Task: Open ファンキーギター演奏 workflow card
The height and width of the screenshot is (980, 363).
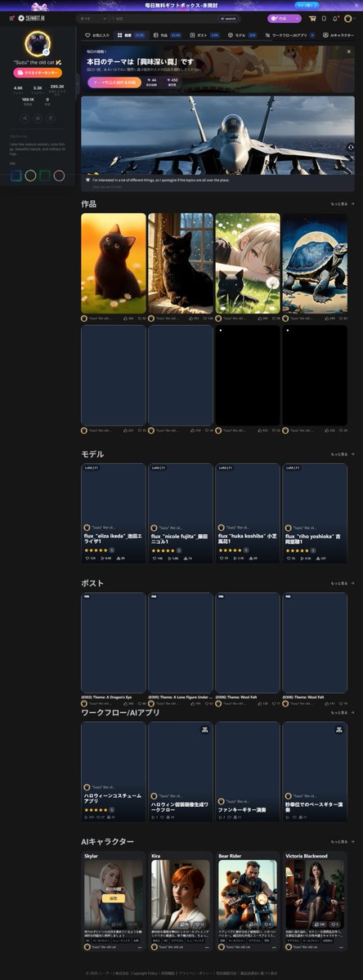Action: pos(248,772)
